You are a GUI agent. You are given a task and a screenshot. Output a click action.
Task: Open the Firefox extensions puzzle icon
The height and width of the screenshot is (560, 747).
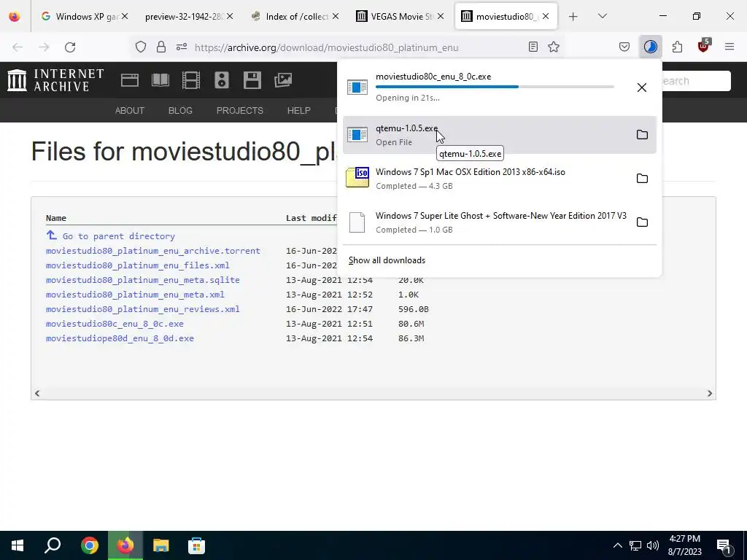[x=677, y=47]
